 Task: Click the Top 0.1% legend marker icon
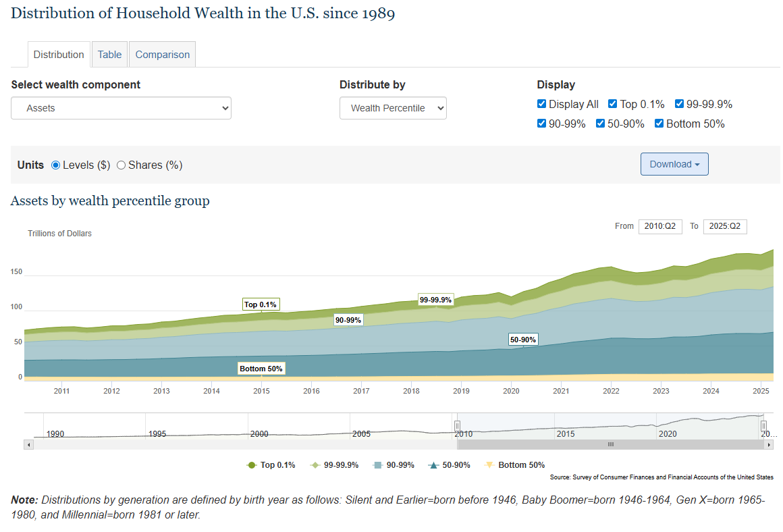point(251,465)
